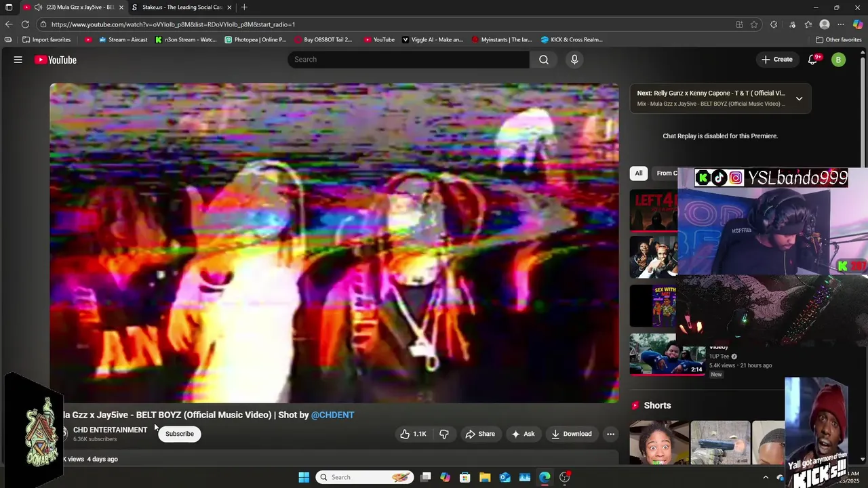Launch Copilot from the taskbar
868x488 pixels.
[445, 477]
